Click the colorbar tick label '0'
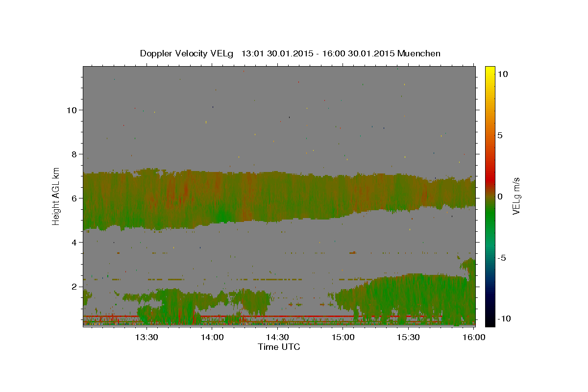The width and height of the screenshot is (588, 392). pos(500,196)
